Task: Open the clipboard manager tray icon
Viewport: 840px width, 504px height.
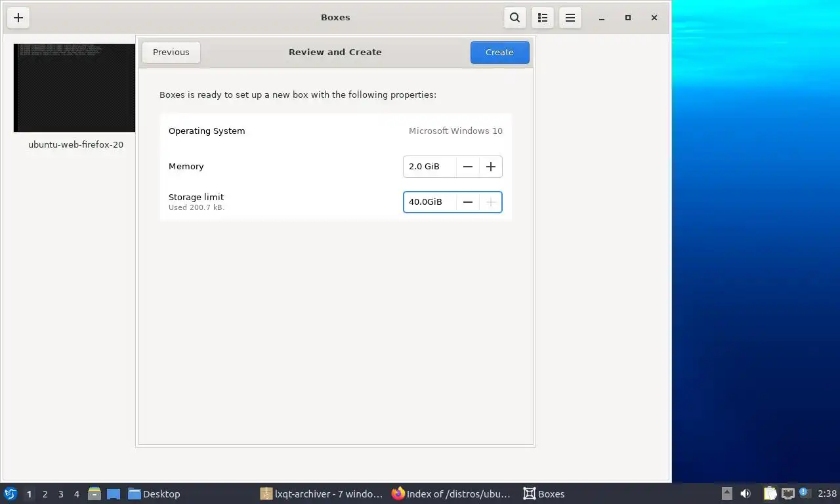Action: click(x=770, y=493)
